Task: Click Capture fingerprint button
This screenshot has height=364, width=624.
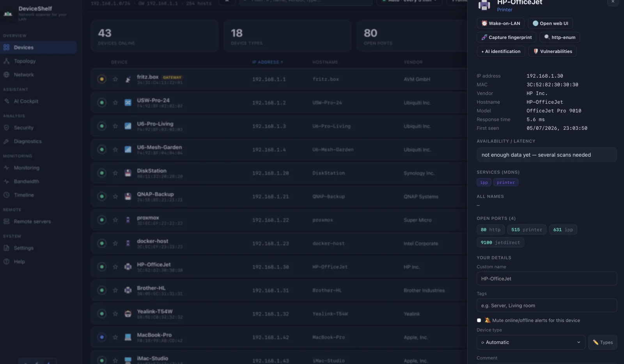Action: pos(506,37)
